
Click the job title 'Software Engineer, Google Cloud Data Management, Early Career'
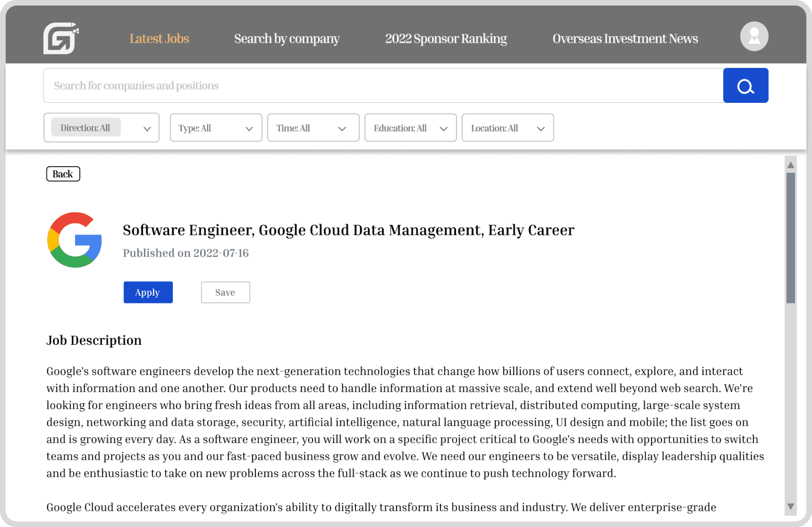pyautogui.click(x=348, y=230)
